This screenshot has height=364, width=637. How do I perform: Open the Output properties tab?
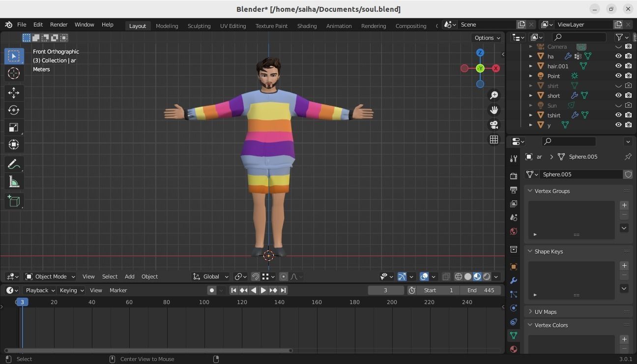tap(514, 190)
